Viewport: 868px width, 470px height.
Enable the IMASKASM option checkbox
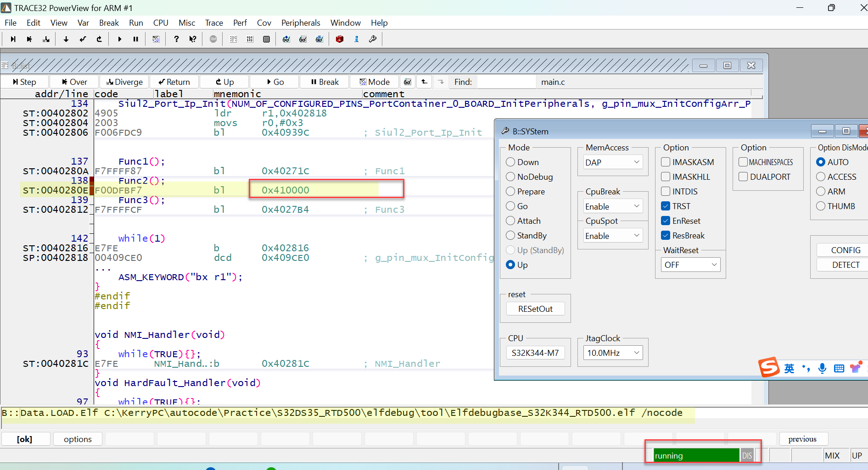point(666,162)
